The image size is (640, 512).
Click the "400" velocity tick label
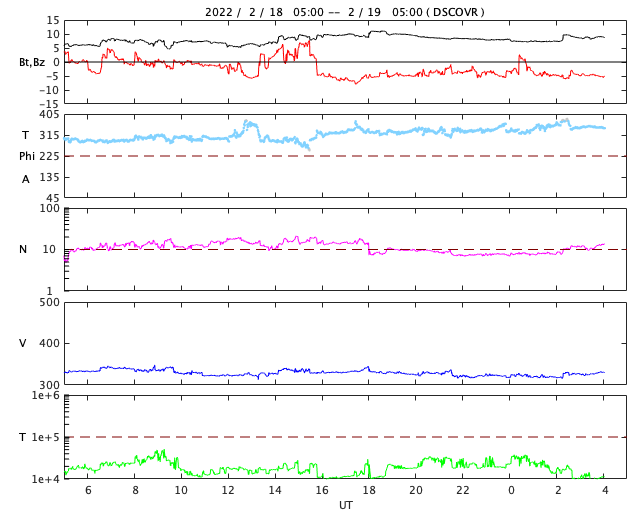[x=49, y=343]
